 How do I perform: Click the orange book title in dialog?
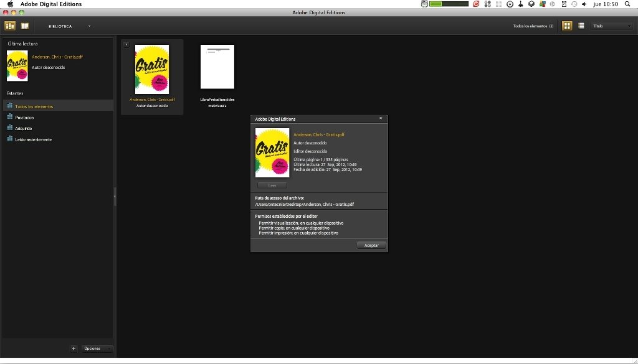point(319,134)
